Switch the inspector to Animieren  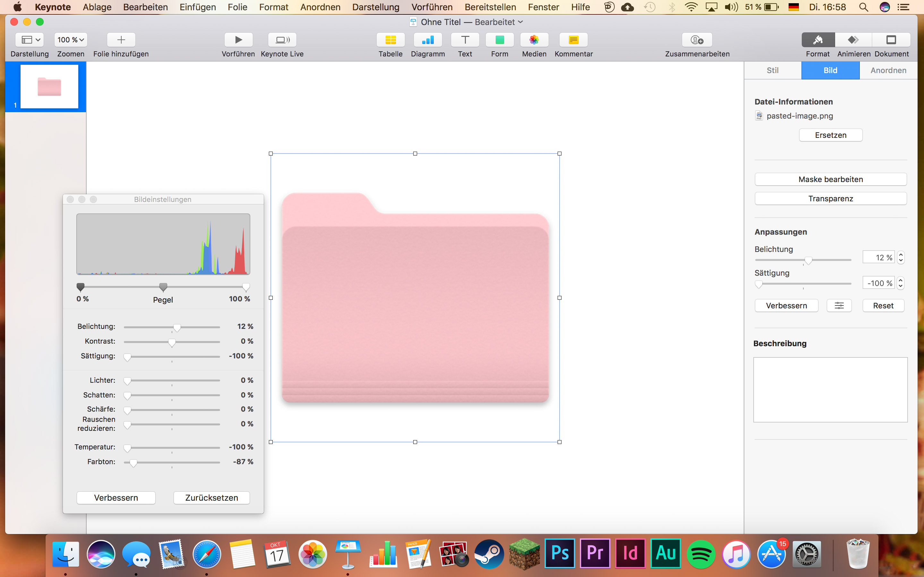(x=853, y=40)
